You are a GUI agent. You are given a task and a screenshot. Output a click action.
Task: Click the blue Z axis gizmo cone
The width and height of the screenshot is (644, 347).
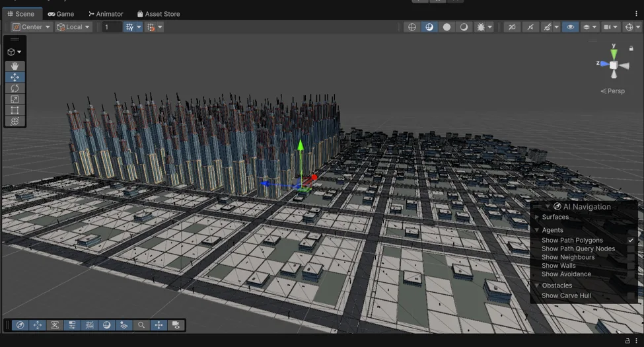pos(604,64)
